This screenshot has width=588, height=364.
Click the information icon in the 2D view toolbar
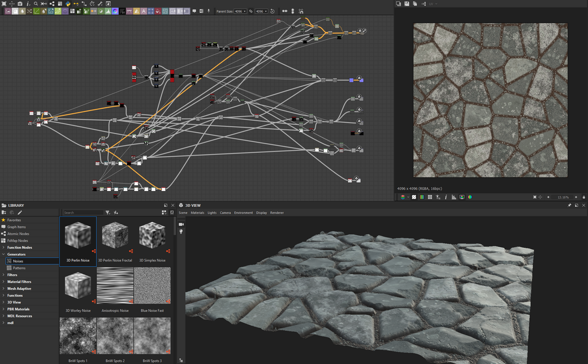coord(446,197)
